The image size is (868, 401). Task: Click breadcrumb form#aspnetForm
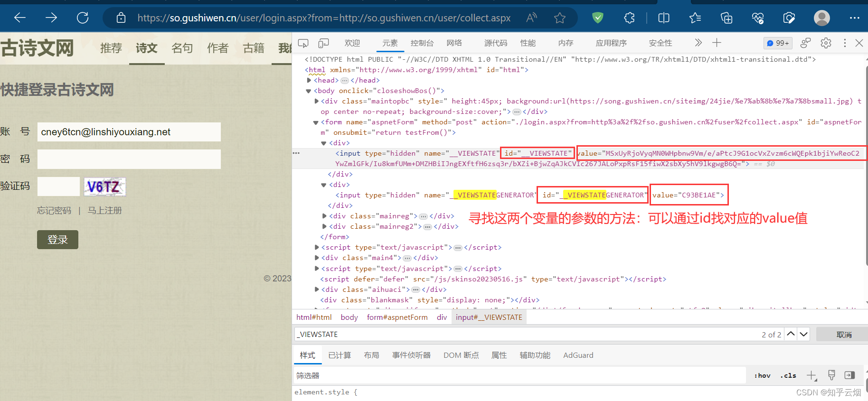click(x=397, y=317)
